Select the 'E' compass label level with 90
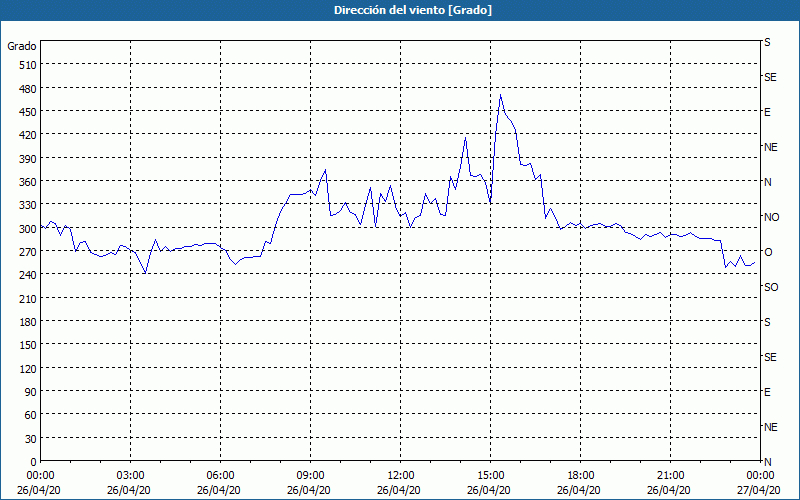The image size is (800, 500). [767, 392]
